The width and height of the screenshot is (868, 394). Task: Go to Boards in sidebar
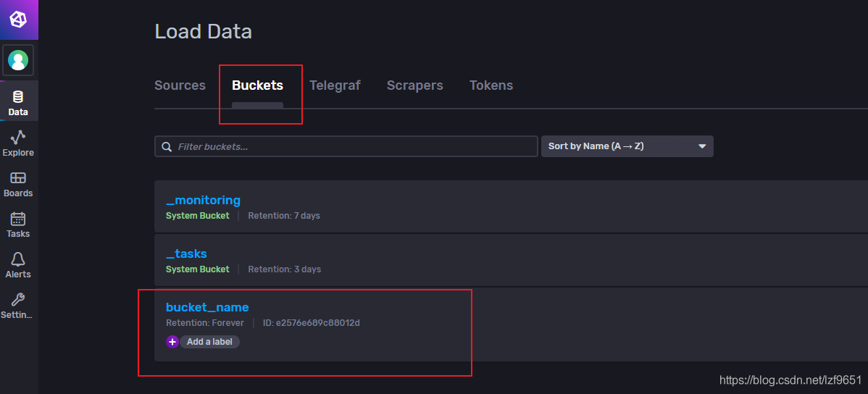18,184
